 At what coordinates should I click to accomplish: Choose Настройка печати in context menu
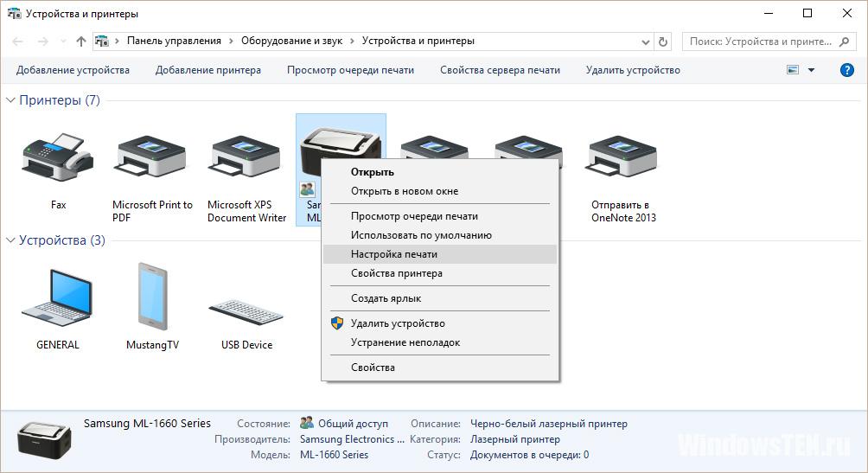(440, 254)
